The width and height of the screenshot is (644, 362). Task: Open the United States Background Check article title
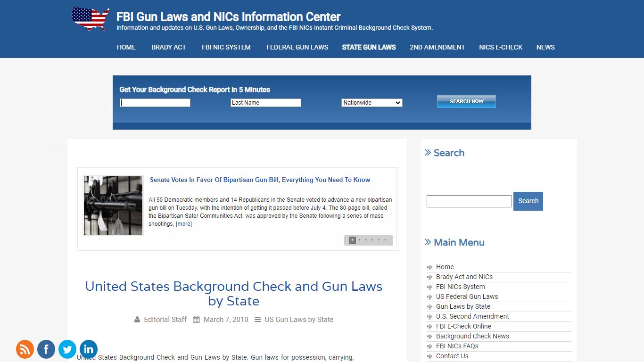[x=234, y=294]
